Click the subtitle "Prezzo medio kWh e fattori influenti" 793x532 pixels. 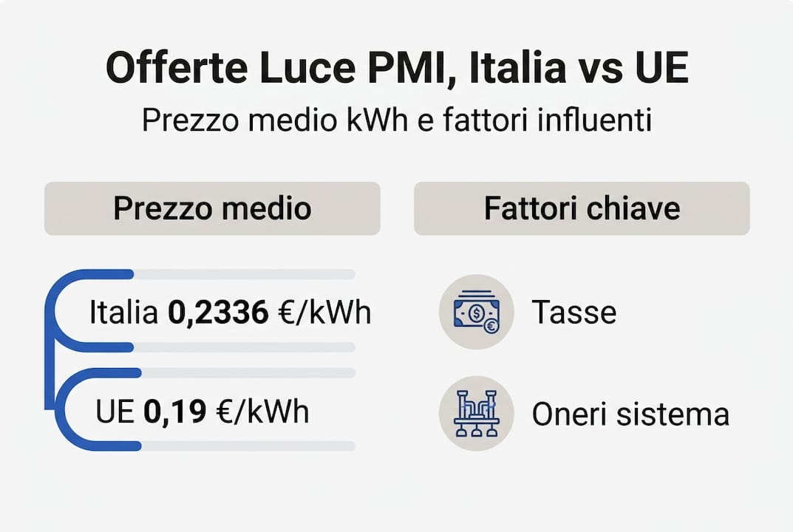pos(397,120)
